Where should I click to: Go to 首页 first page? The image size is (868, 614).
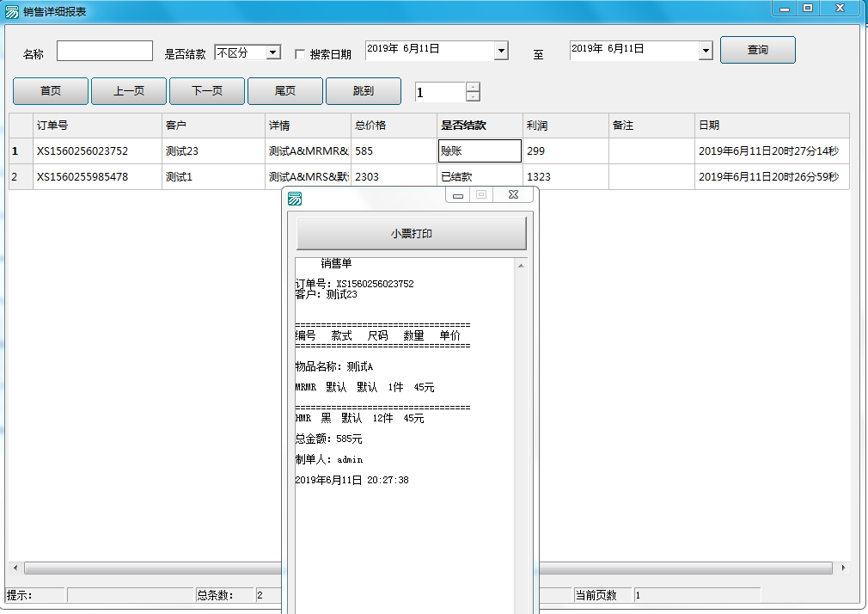pyautogui.click(x=51, y=91)
